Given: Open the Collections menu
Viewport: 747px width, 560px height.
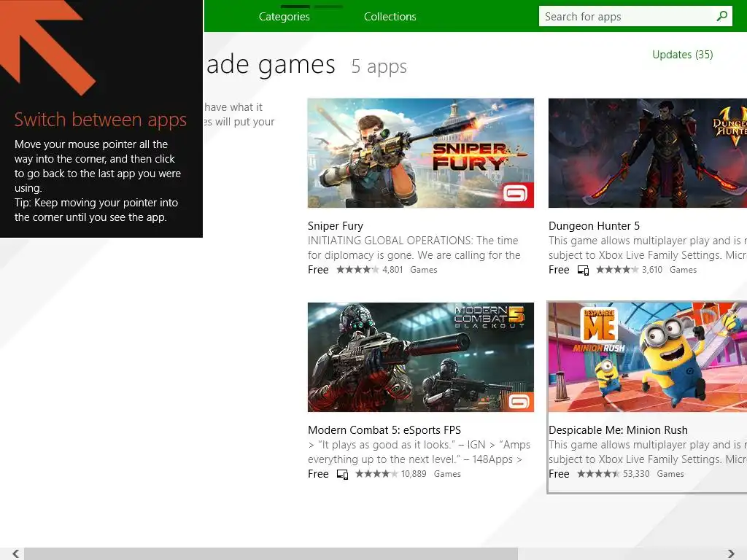Looking at the screenshot, I should tap(390, 17).
